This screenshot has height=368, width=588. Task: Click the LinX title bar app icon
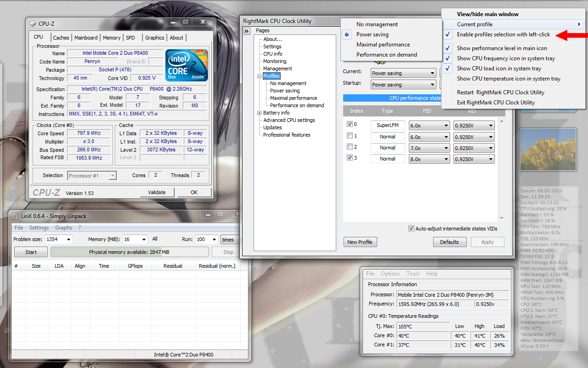coord(15,216)
